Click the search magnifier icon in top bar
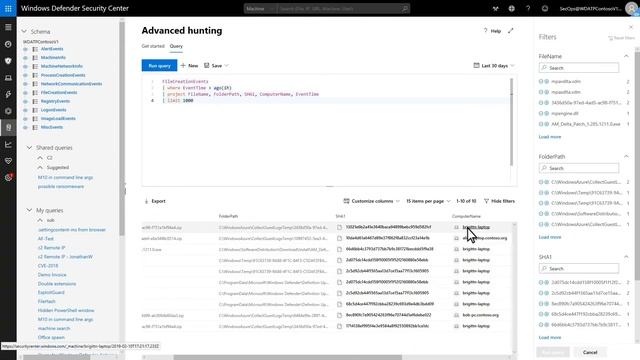The image size is (640, 360). click(404, 8)
